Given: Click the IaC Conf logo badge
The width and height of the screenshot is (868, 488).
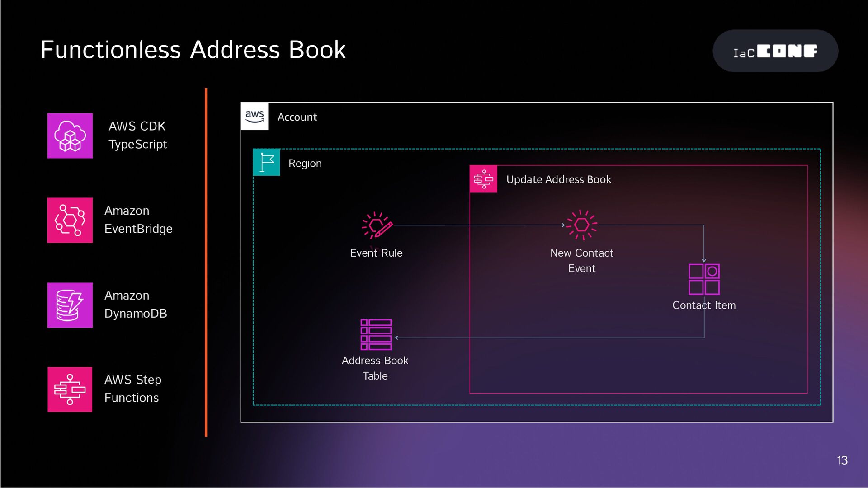Looking at the screenshot, I should tap(775, 51).
